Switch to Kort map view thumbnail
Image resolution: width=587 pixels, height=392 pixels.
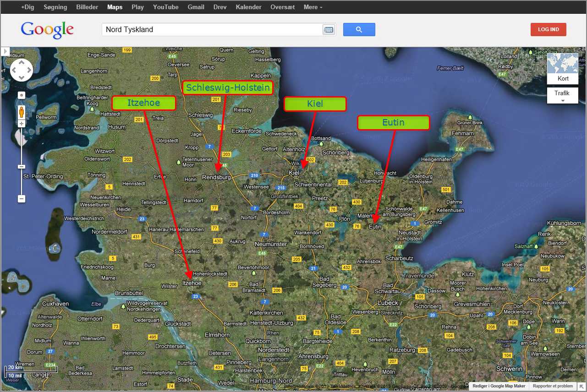563,69
